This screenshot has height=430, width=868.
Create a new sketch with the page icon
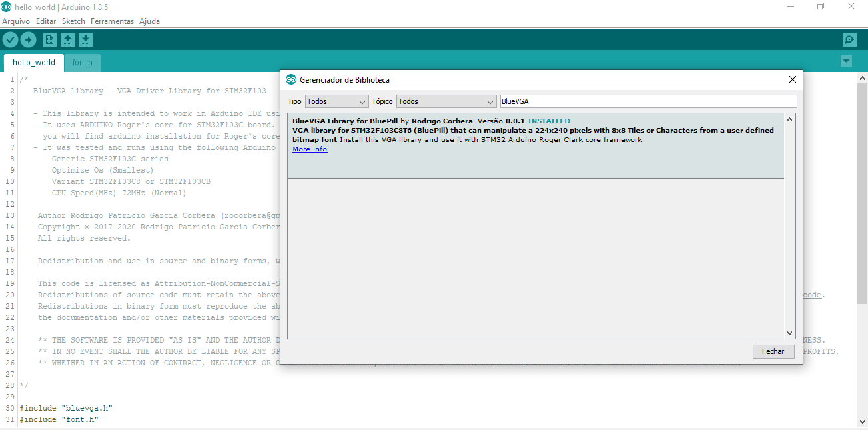(49, 40)
